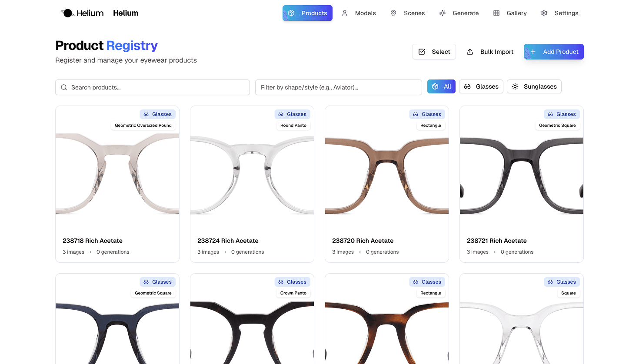639x364 pixels.
Task: Filter by Glasses only
Action: [x=481, y=86]
